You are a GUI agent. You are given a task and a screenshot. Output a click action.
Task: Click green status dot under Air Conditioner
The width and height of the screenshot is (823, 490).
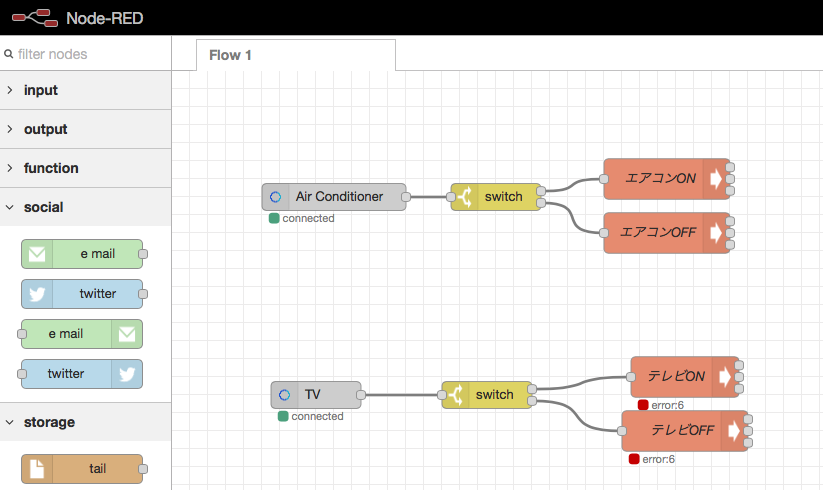(273, 218)
